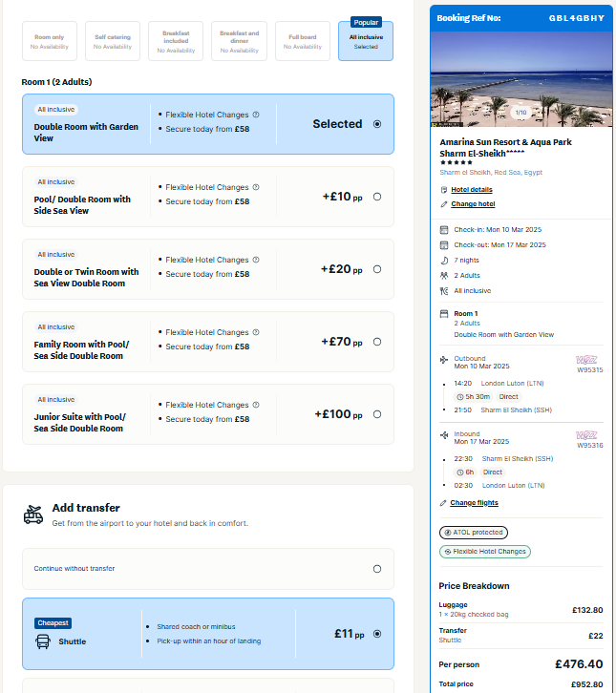The width and height of the screenshot is (616, 693).
Task: Choose Pool/ Double Room with Side Sea View radio
Action: coord(377,197)
